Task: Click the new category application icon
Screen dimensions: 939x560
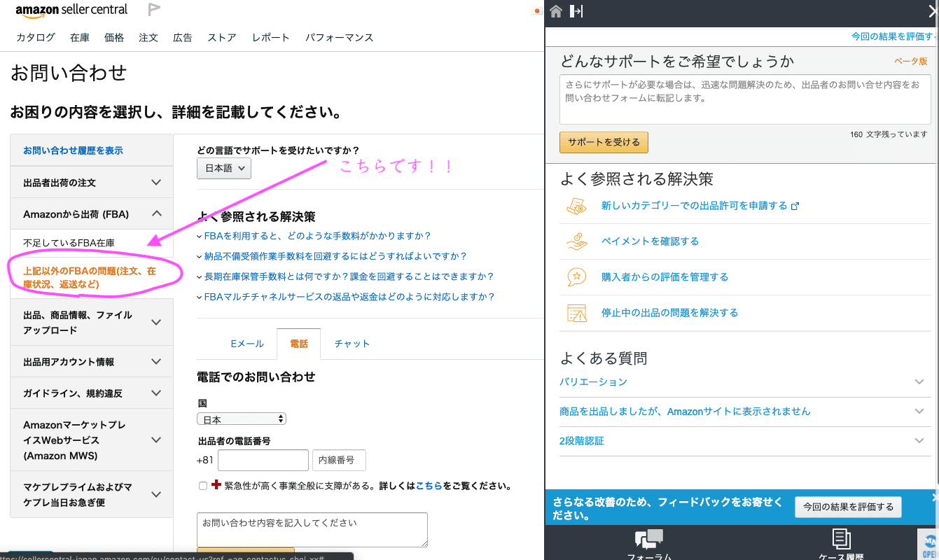Action: pyautogui.click(x=576, y=206)
